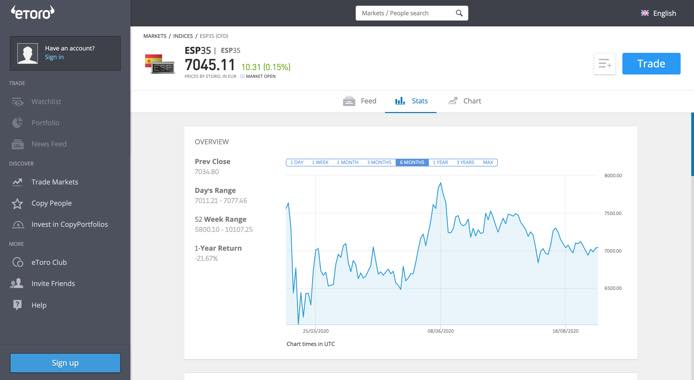Click the eToro logo
The width and height of the screenshot is (694, 380).
click(x=32, y=13)
